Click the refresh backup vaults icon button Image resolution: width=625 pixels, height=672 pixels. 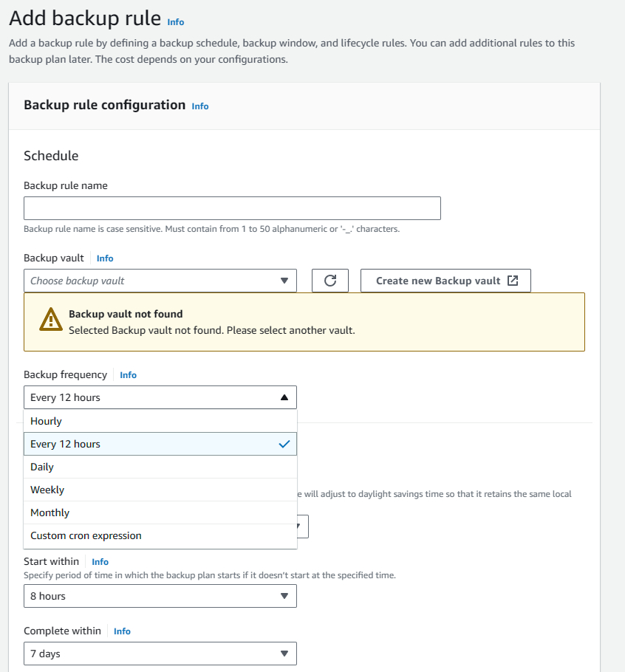330,281
